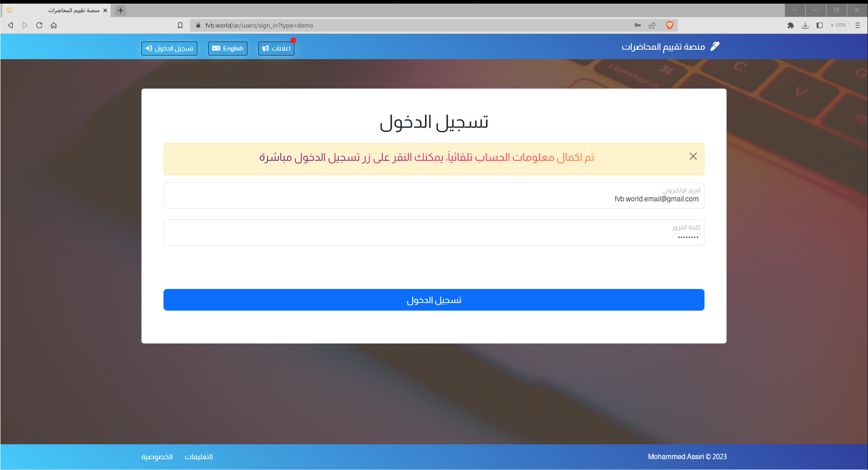
Task: Toggle the browser sidebar panel icon
Action: [x=819, y=25]
